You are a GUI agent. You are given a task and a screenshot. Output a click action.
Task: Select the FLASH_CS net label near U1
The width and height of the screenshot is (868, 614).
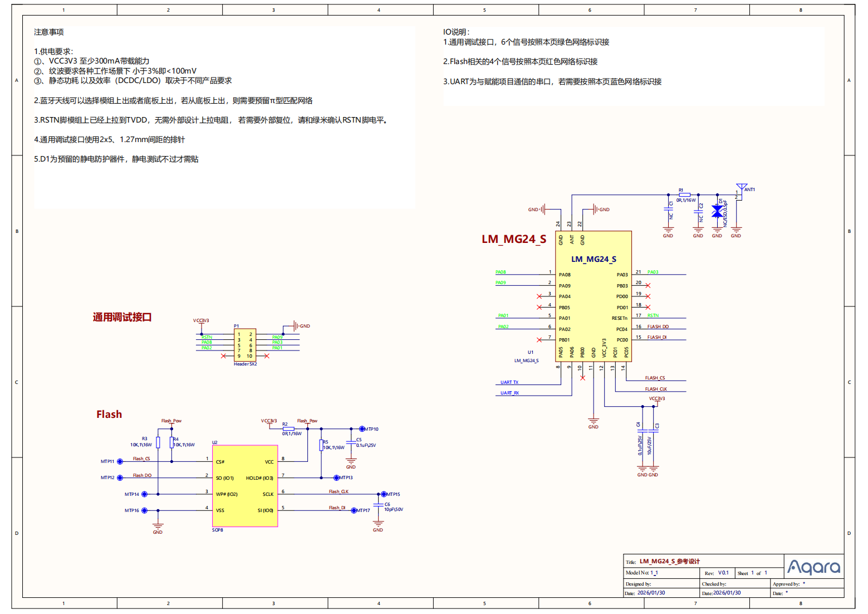[x=655, y=378]
